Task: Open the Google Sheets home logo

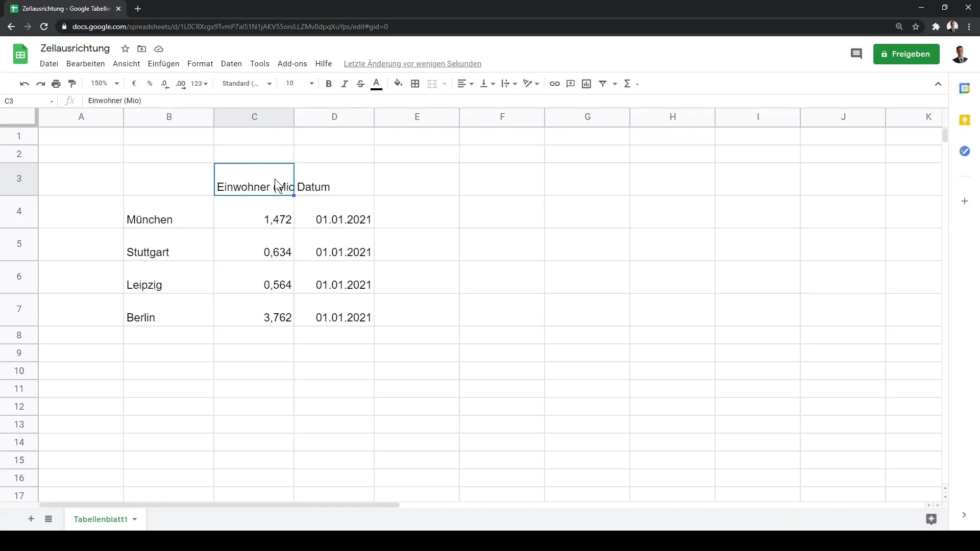Action: (20, 54)
